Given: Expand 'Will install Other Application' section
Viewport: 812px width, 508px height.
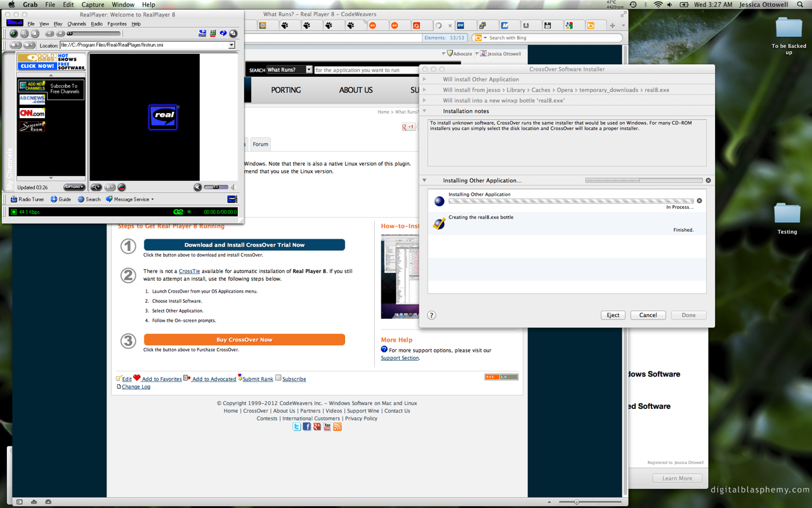Looking at the screenshot, I should pyautogui.click(x=425, y=79).
